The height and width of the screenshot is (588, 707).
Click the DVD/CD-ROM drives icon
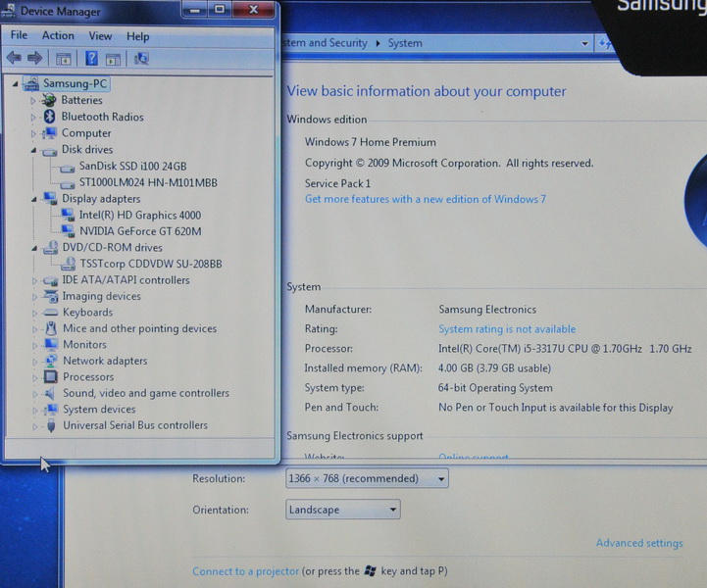tap(50, 247)
